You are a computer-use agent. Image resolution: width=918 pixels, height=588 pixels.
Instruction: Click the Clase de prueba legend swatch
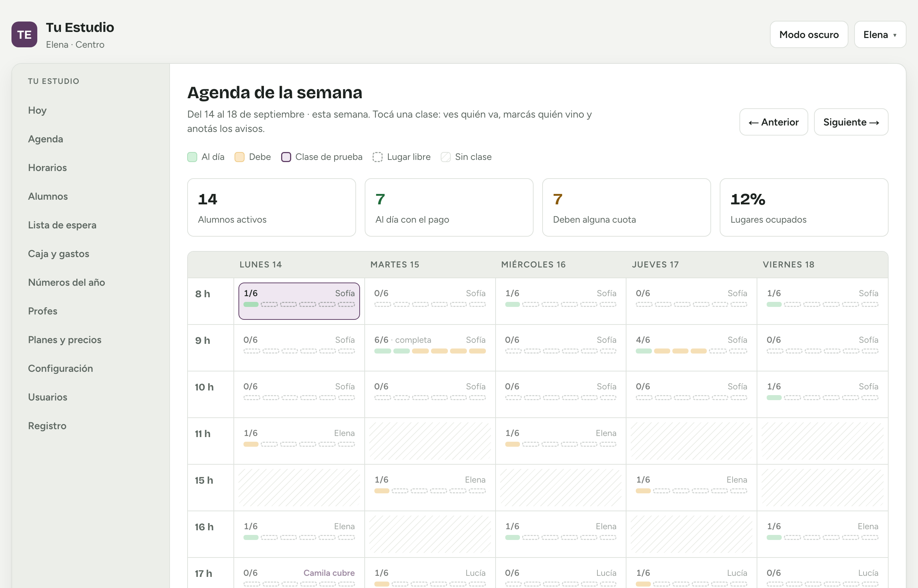click(286, 157)
